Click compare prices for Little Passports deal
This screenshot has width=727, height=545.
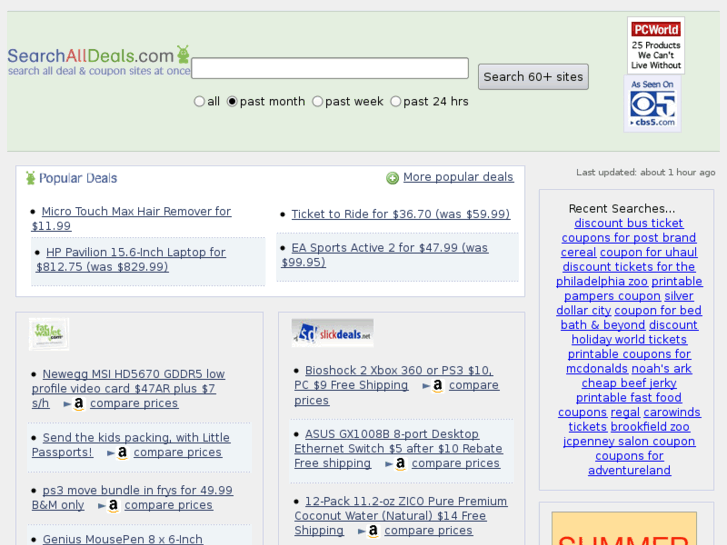(x=178, y=452)
